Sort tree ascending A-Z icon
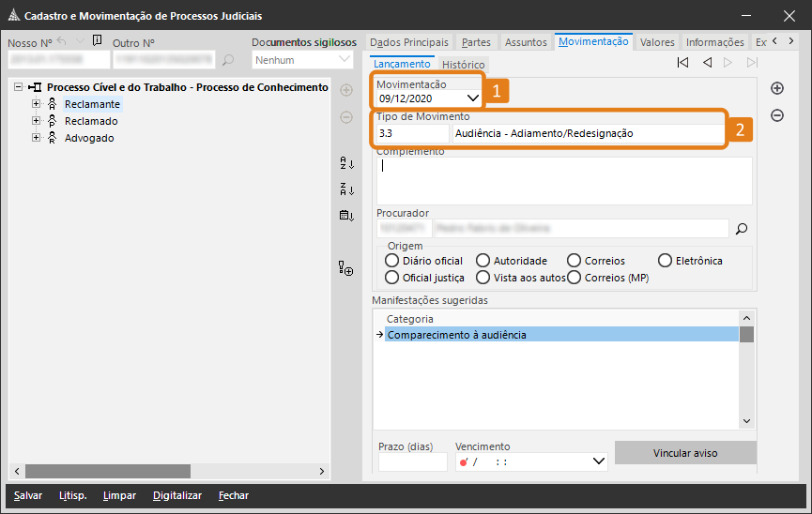The width and height of the screenshot is (812, 514). point(346,163)
